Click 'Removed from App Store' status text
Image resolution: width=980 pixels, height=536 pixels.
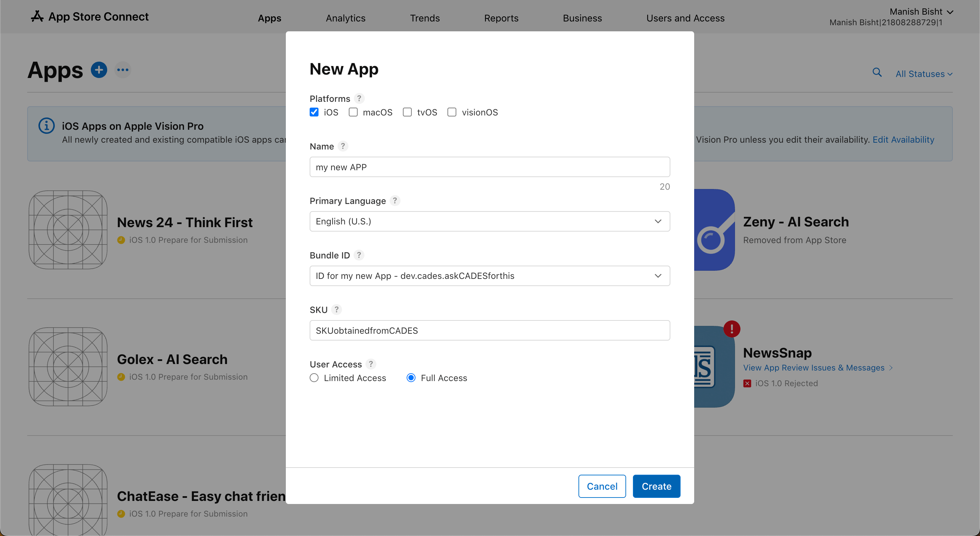coord(794,240)
